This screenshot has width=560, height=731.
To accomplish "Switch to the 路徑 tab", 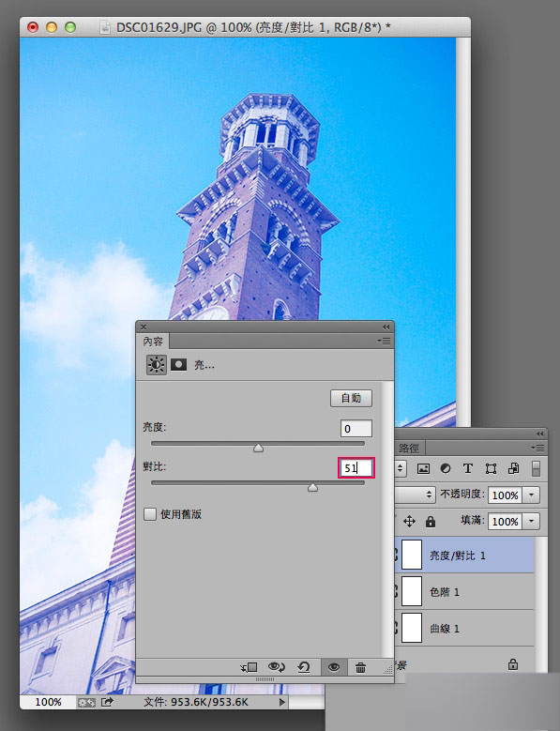I will point(409,448).
